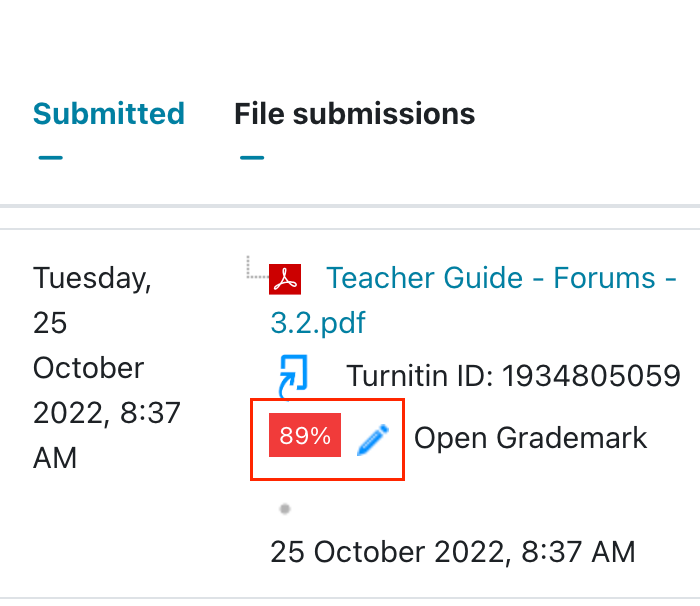This screenshot has width=700, height=606.
Task: Sort by the Submitted column header
Action: click(x=108, y=114)
